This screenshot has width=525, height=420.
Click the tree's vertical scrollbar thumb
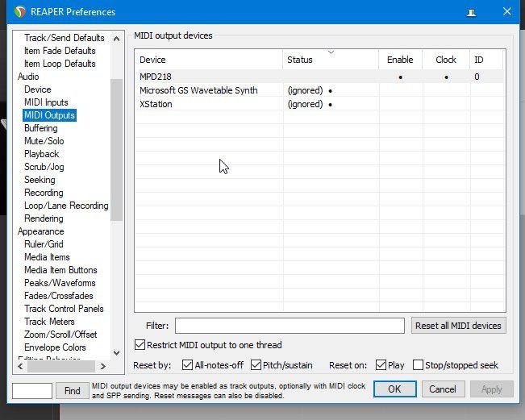click(x=116, y=150)
